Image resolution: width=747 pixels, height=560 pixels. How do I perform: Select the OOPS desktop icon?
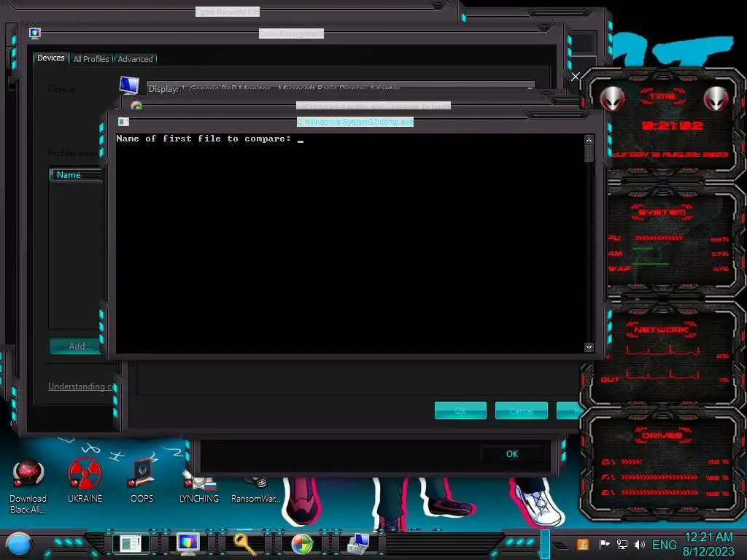(142, 480)
